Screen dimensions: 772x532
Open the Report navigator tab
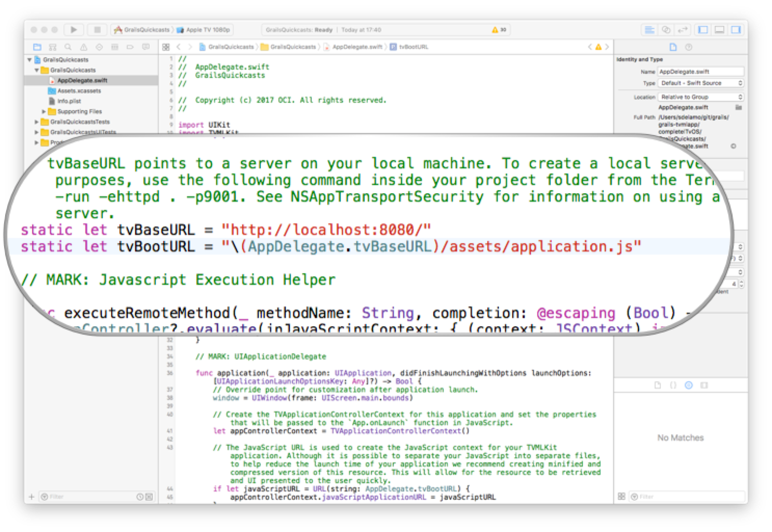pos(146,47)
